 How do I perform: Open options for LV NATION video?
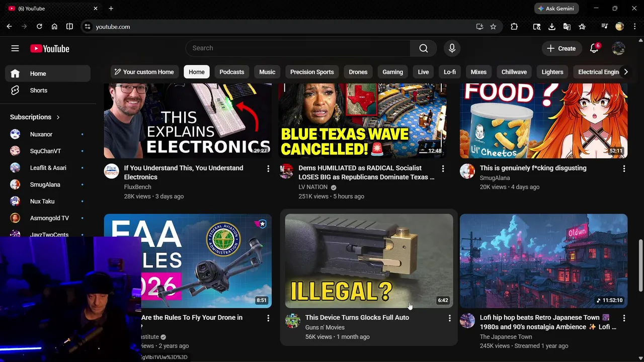point(443,168)
